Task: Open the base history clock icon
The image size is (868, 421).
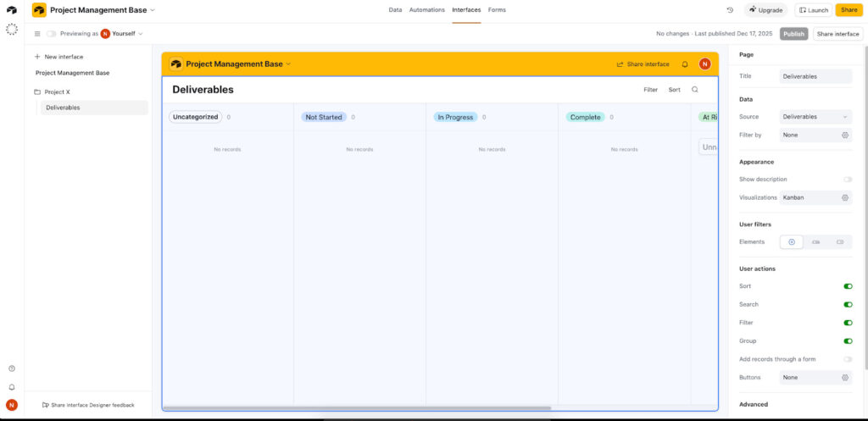Action: coord(730,10)
